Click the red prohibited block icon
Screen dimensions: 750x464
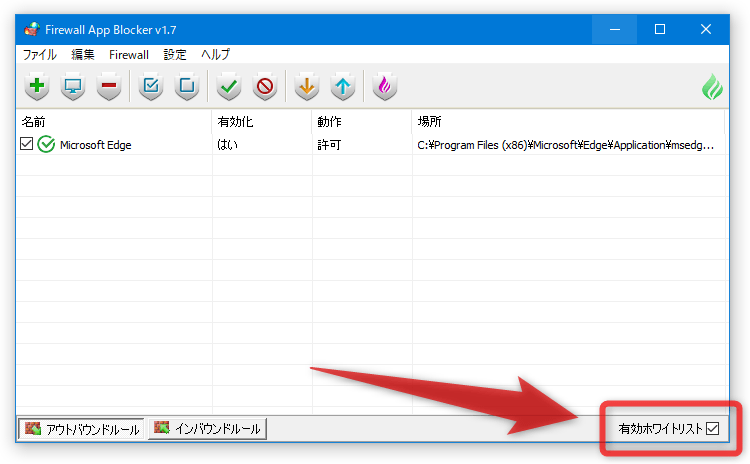[265, 87]
